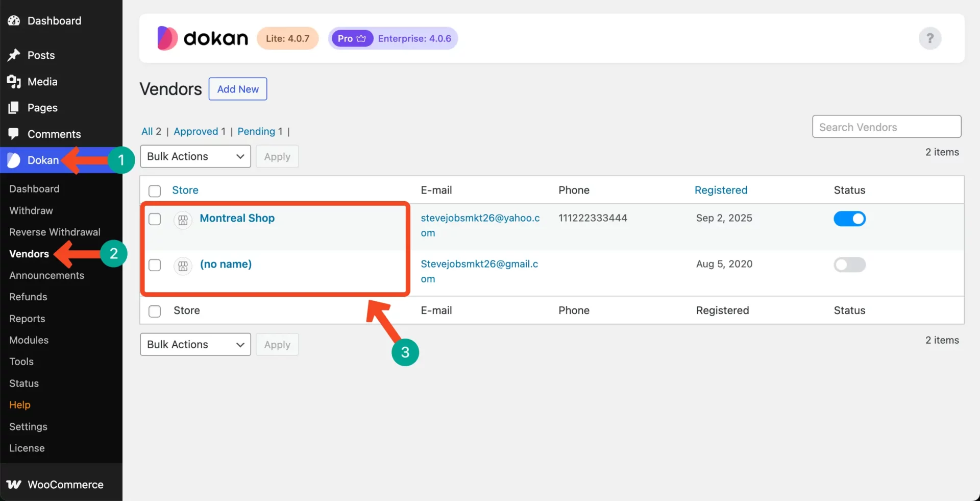Viewport: 980px width, 501px height.
Task: Open the (no name) vendor link
Action: pyautogui.click(x=226, y=264)
